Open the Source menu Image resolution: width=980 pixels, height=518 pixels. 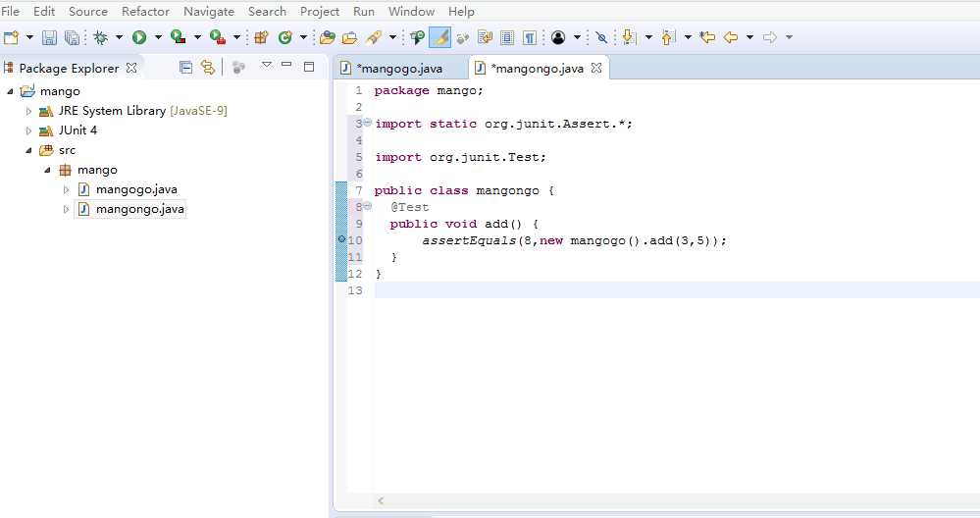point(88,11)
